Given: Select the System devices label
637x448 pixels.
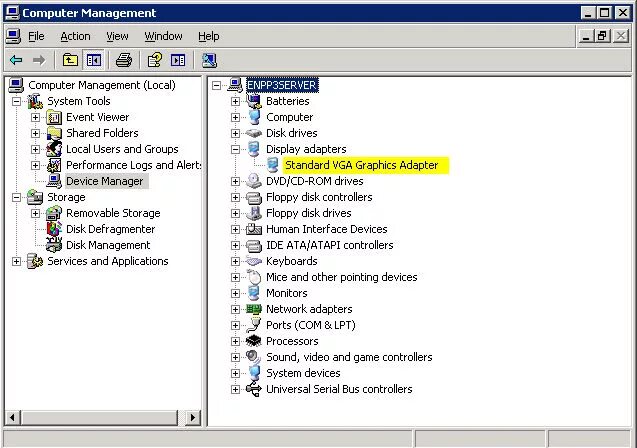Looking at the screenshot, I should [x=303, y=373].
